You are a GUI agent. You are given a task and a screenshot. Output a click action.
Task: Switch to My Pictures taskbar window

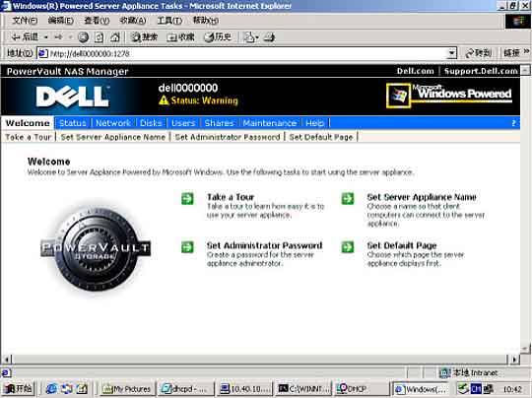(x=128, y=389)
